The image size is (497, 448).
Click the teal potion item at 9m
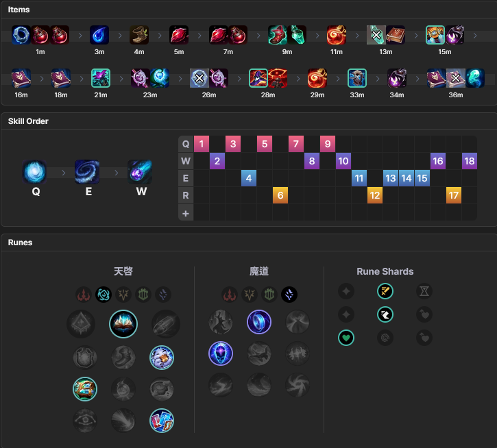coord(297,35)
